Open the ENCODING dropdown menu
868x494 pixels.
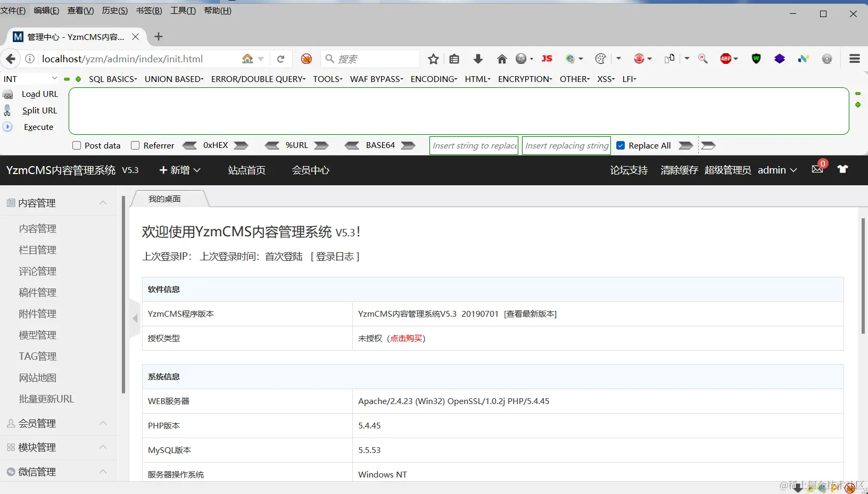434,79
